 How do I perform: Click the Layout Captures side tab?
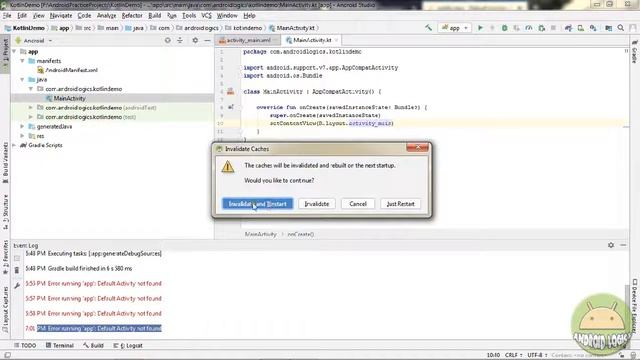[5, 309]
